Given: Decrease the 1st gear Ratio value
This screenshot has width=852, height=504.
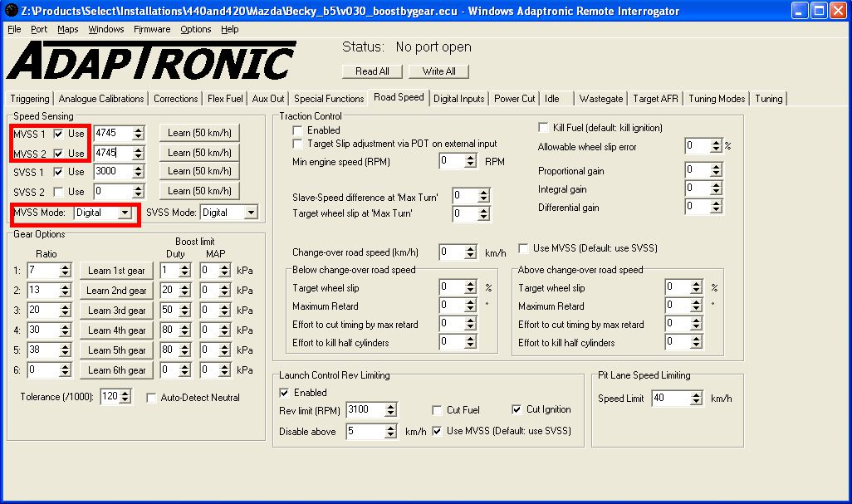Looking at the screenshot, I should coord(65,275).
